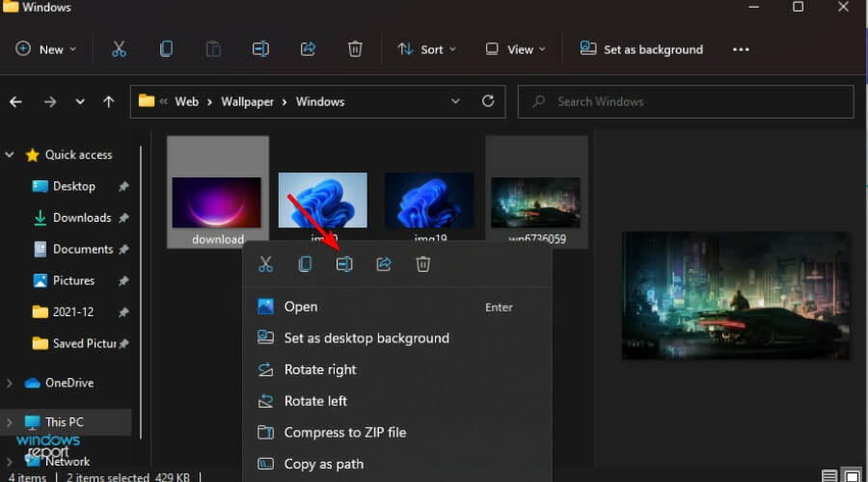868x482 pixels.
Task: Click the Delete icon in the top toolbar
Action: coord(355,49)
